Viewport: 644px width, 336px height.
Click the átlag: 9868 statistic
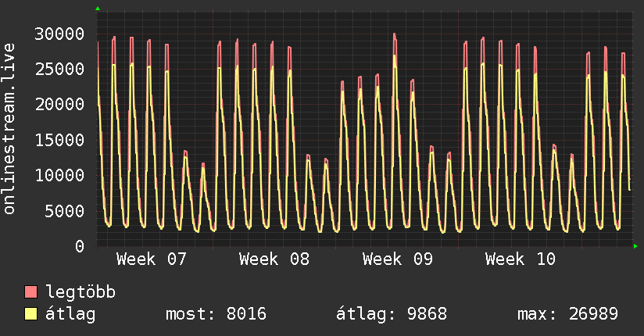391,314
